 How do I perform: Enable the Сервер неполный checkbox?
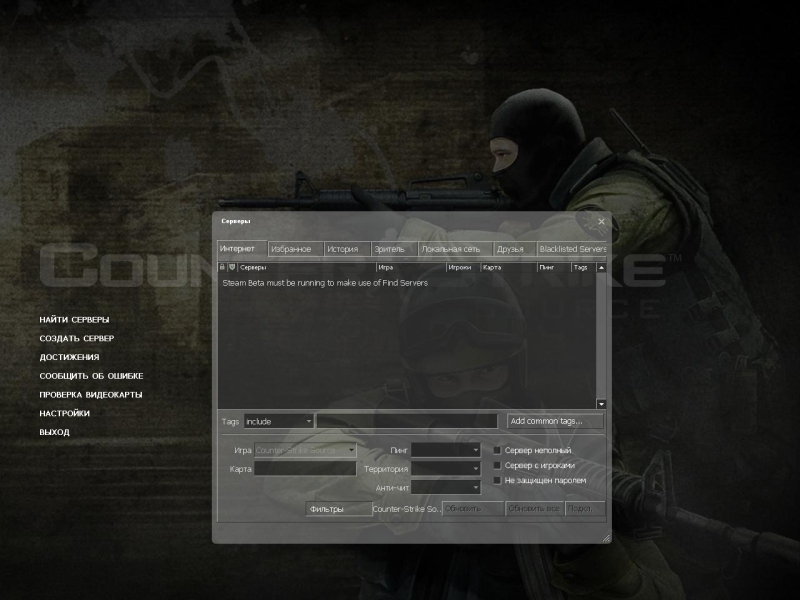498,451
